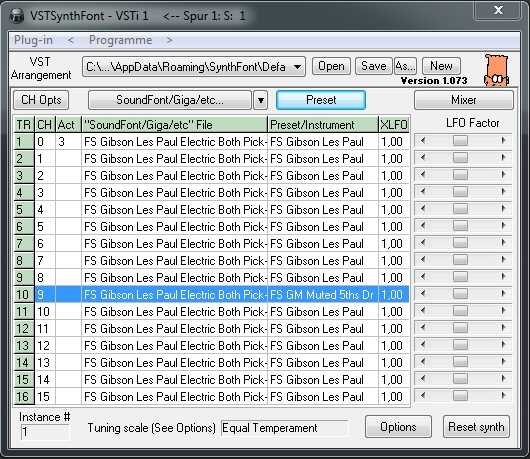Viewport: 530px width, 459px height.
Task: Open the Mixer button
Action: tap(464, 100)
